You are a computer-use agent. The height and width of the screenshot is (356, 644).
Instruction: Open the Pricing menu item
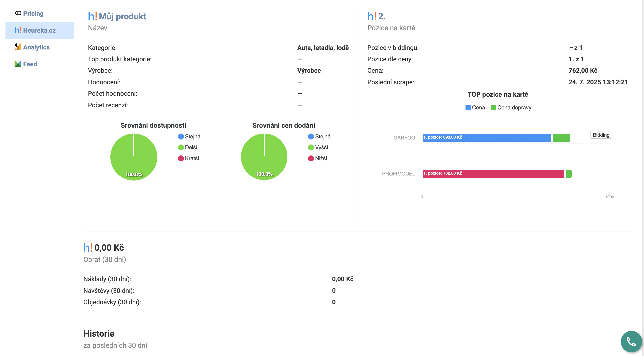(33, 13)
